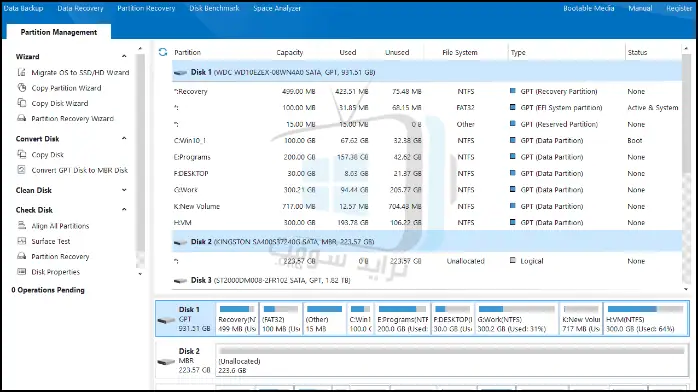
Task: Select the G:Work(NTFS) block in disk map
Action: click(516, 319)
